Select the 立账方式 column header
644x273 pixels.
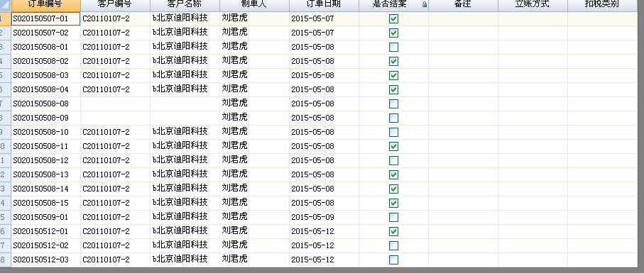click(x=533, y=5)
